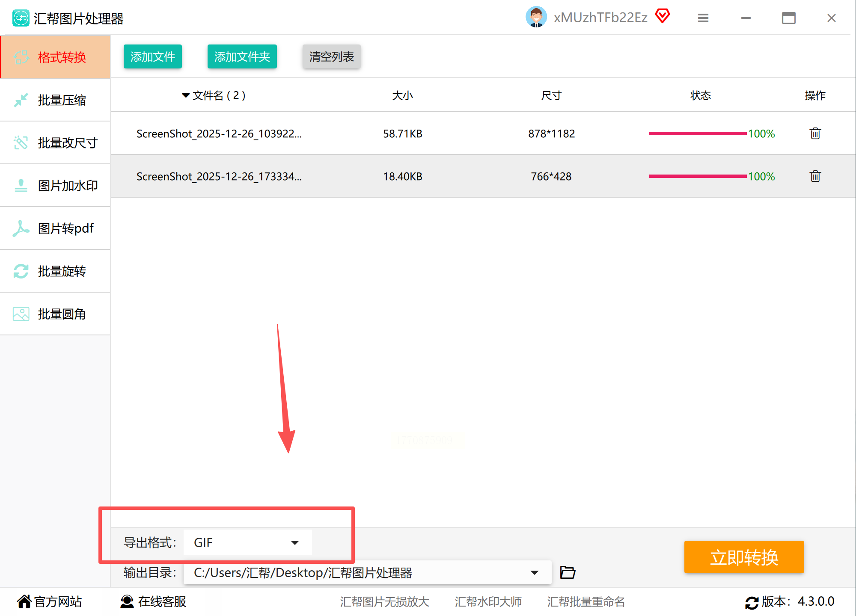This screenshot has width=856, height=616.
Task: Click the user avatar icon
Action: 536,17
